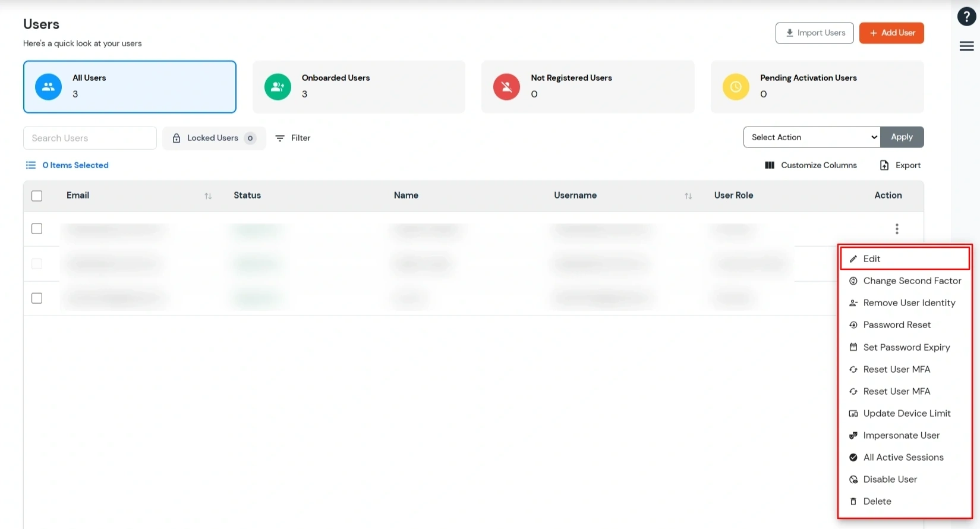The width and height of the screenshot is (980, 529).
Task: Click the Pending Activation Users label
Action: coord(808,78)
